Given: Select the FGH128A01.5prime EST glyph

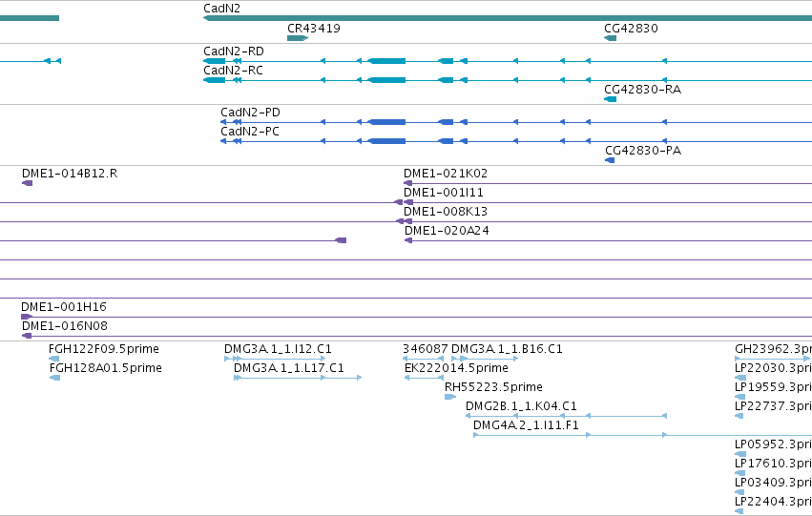Looking at the screenshot, I should [55, 378].
